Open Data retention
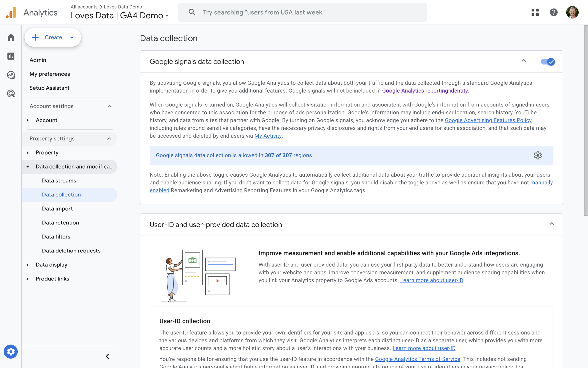588x368 pixels. 60,223
